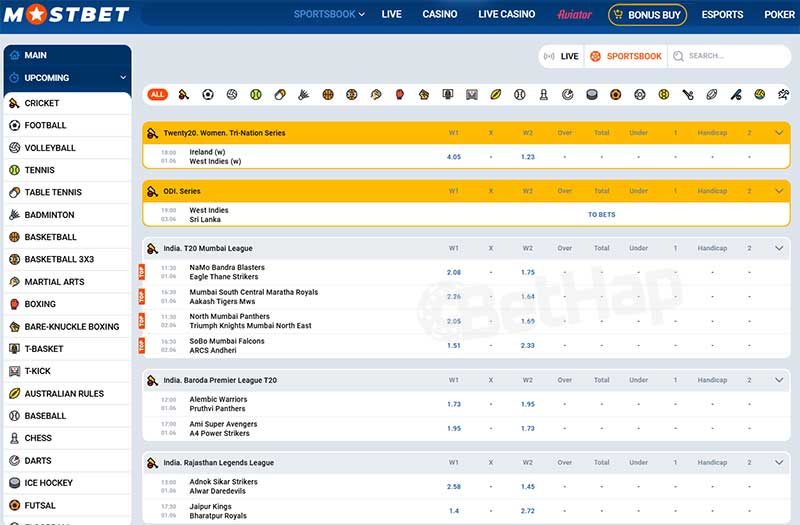Collapse the India Rajasthan Legends League section
800x525 pixels.
tap(779, 462)
